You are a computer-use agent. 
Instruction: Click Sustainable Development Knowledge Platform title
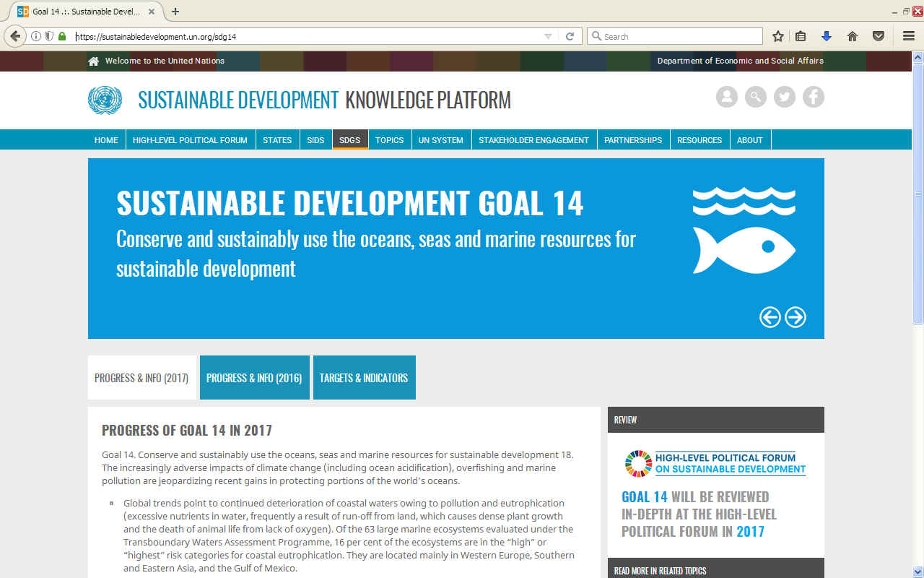click(x=324, y=100)
